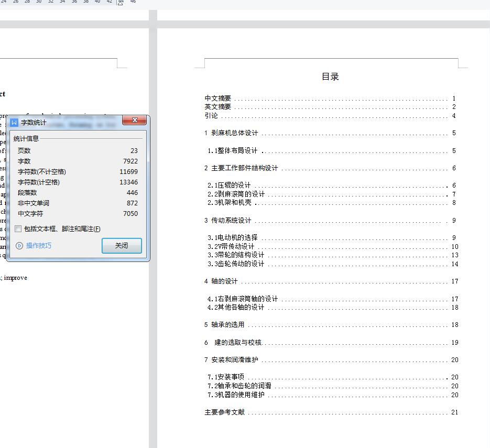Click the 中文字符 value 7050
Image resolution: width=490 pixels, height=448 pixels.
coord(130,213)
